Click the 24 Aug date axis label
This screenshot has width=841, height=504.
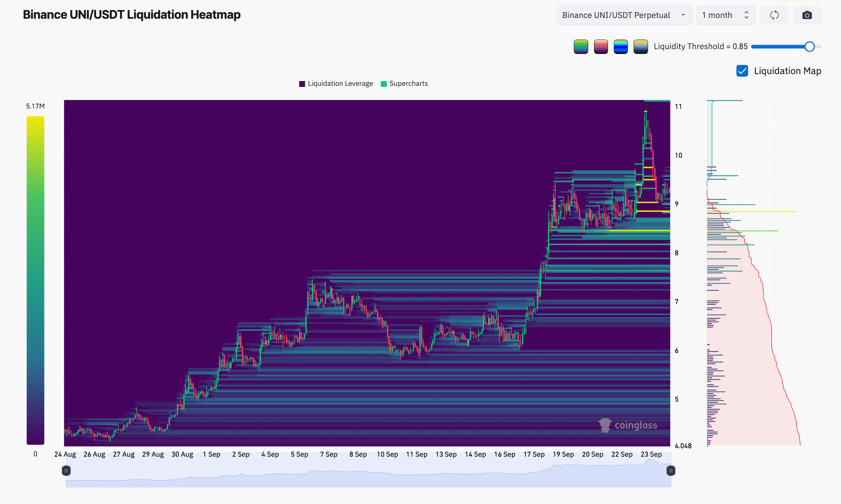point(65,454)
